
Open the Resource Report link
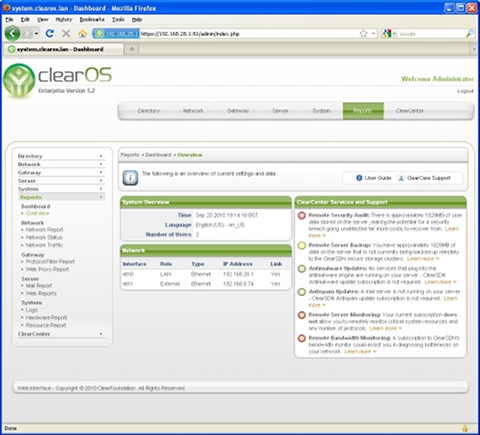click(x=46, y=325)
